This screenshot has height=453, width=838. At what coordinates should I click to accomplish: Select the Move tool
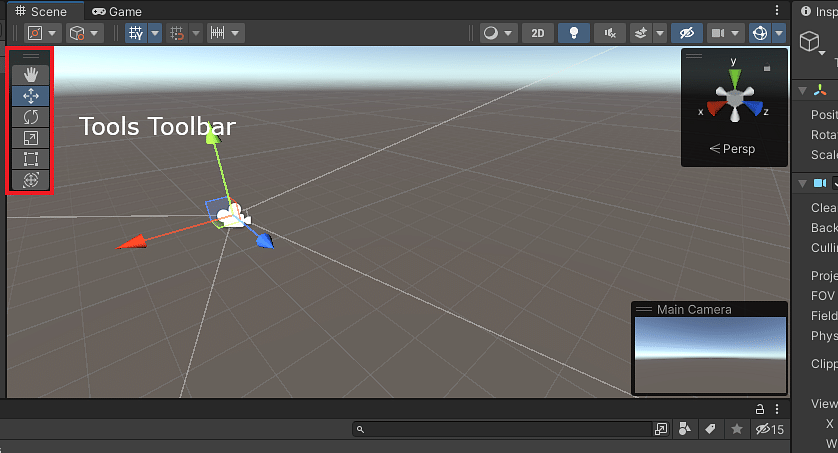point(30,96)
